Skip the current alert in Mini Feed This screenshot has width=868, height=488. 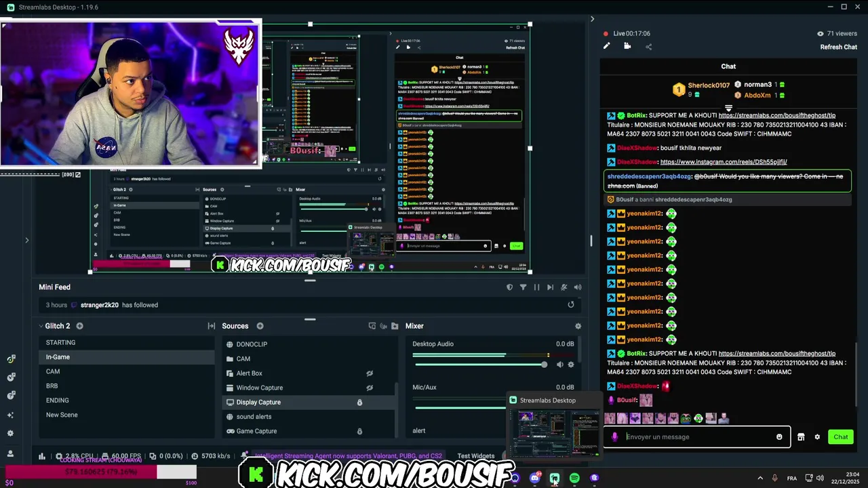point(550,287)
